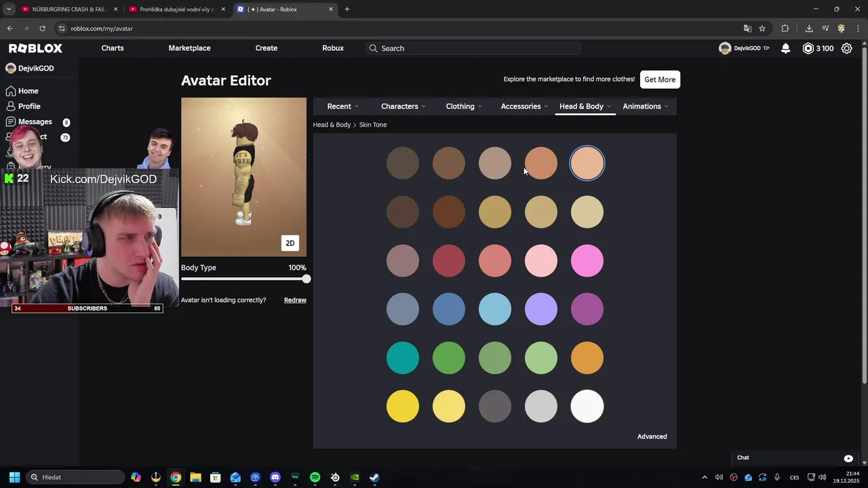Open Marketplace in the top navigation
Screen dimensions: 868x488
[x=189, y=48]
